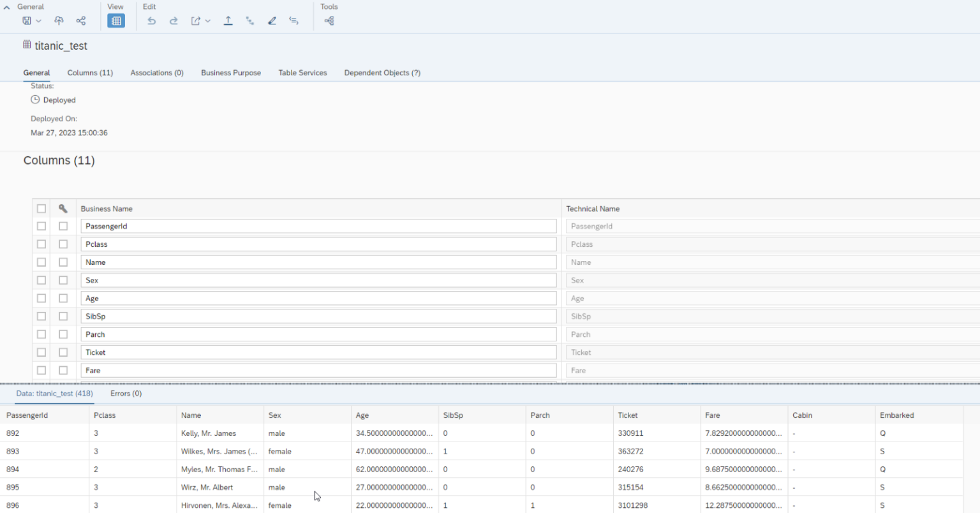Screen dimensions: 980x513
Task: Click the Save icon in General group
Action: pyautogui.click(x=27, y=21)
